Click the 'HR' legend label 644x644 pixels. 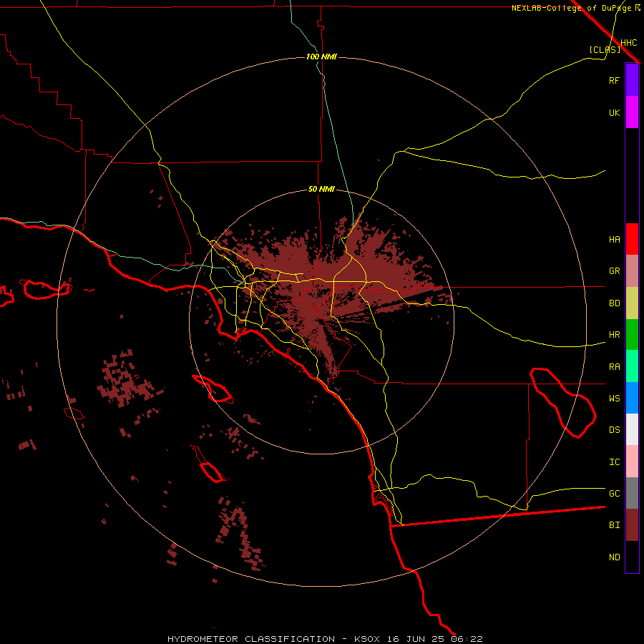click(614, 335)
